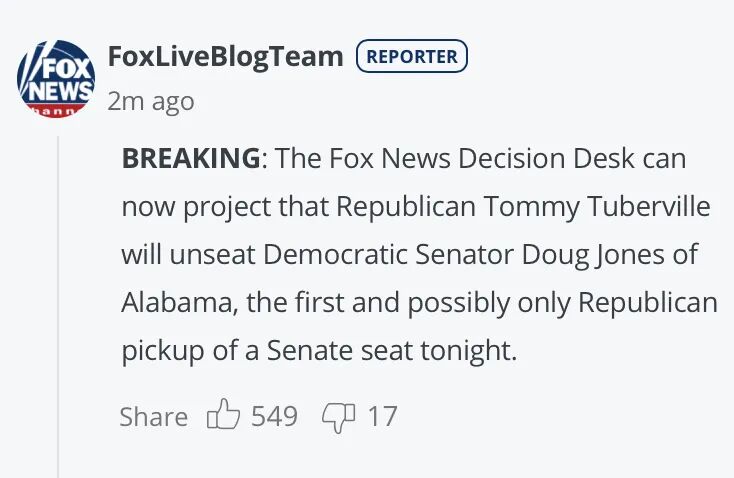The width and height of the screenshot is (734, 478).
Task: Click the REPORTER badge
Action: pos(412,57)
